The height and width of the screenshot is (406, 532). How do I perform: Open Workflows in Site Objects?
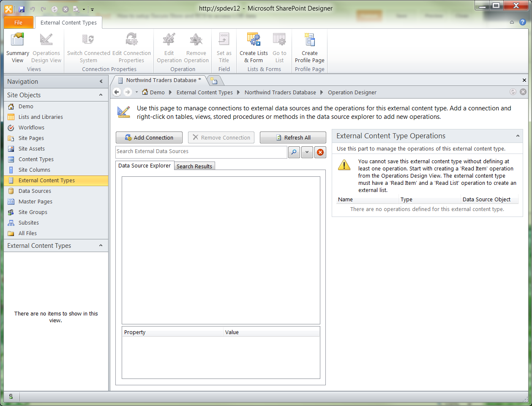point(56,127)
